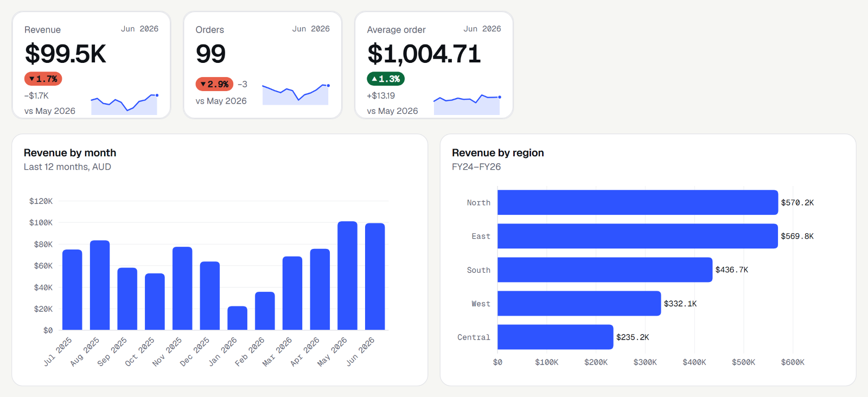Open the Revenue card sparkline chart
The image size is (868, 397).
(x=124, y=104)
